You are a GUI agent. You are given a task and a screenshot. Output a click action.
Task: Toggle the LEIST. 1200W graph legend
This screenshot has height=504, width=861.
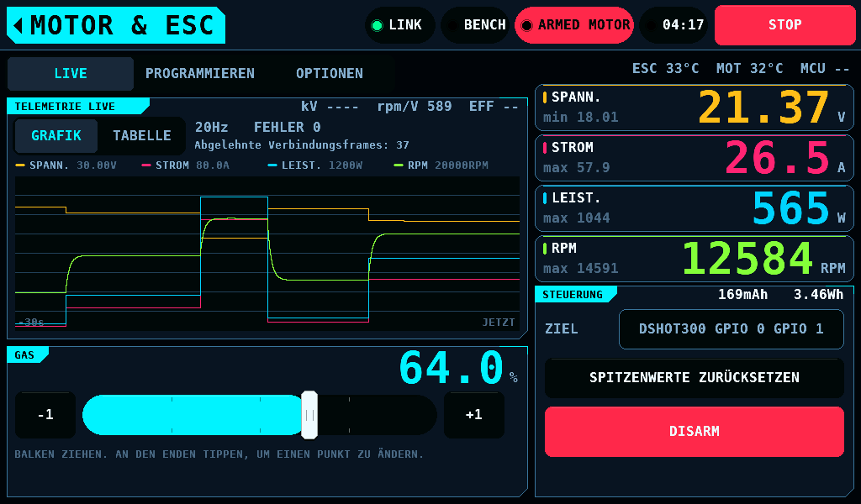pyautogui.click(x=314, y=165)
